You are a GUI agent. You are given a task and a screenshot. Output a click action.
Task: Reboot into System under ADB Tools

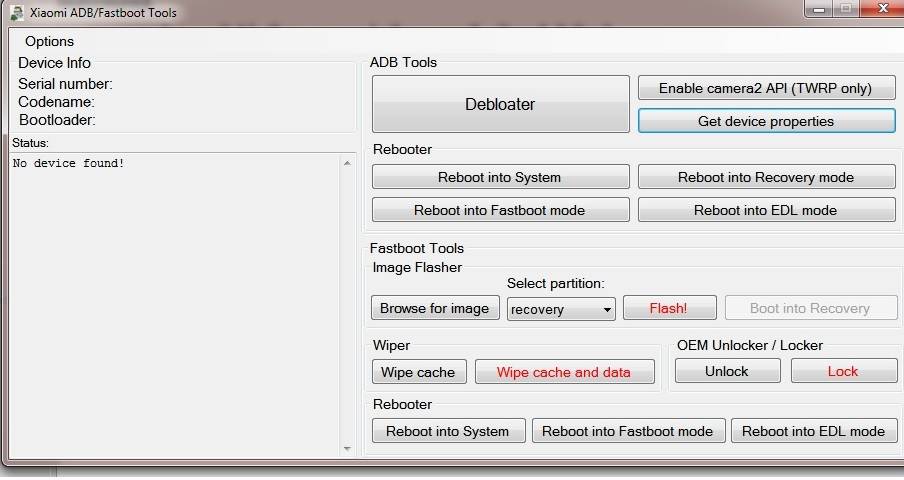coord(500,177)
